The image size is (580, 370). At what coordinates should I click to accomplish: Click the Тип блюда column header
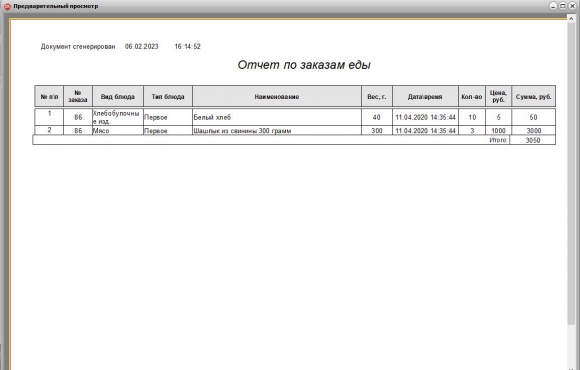click(168, 97)
